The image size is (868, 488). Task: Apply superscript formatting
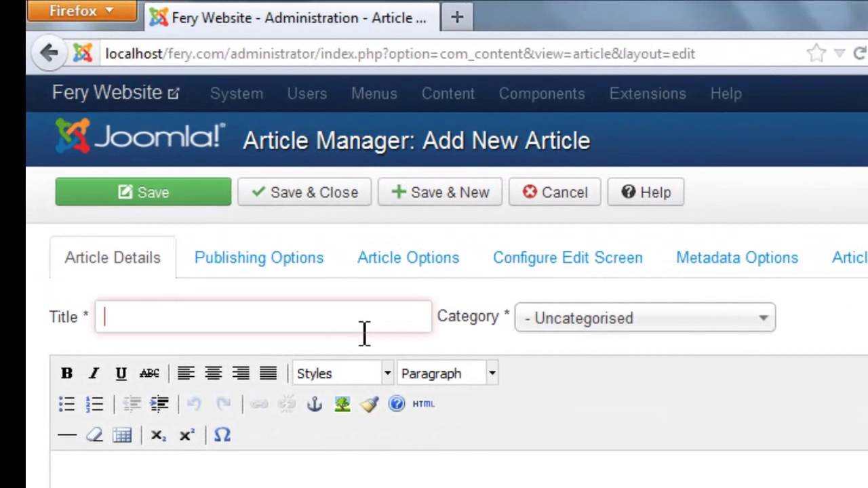click(187, 436)
